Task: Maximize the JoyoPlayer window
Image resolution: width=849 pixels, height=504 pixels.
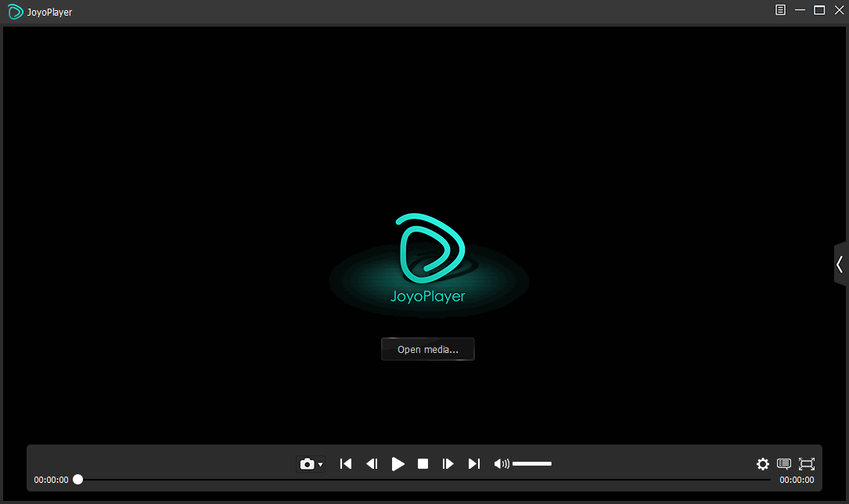Action: [819, 9]
